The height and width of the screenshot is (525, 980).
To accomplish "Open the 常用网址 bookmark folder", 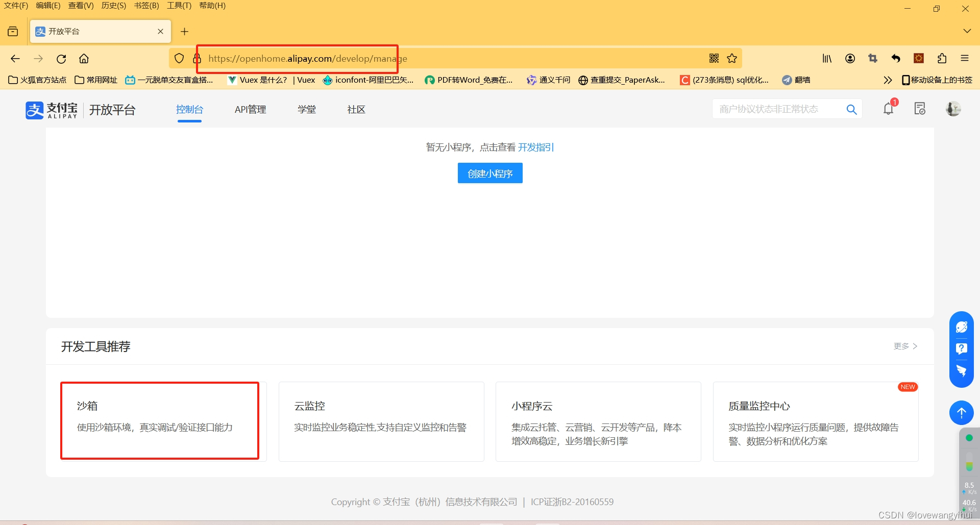I will (x=96, y=80).
